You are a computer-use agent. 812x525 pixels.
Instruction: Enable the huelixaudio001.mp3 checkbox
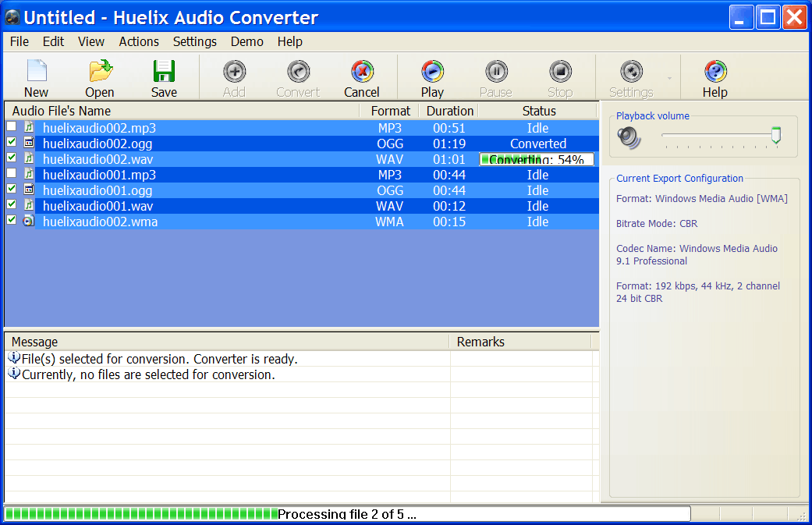click(x=11, y=173)
